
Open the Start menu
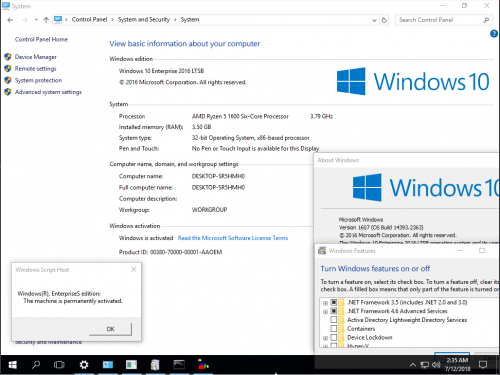(x=12, y=365)
